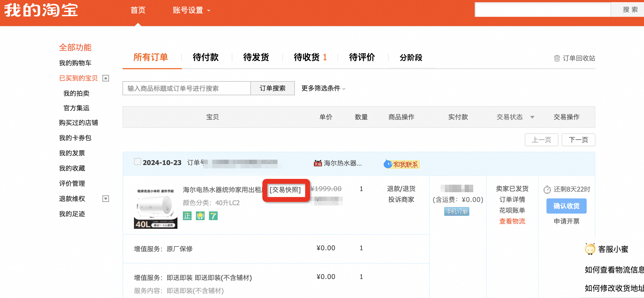Open the 海尔热水器 shop link
The image size is (644, 298).
[343, 163]
